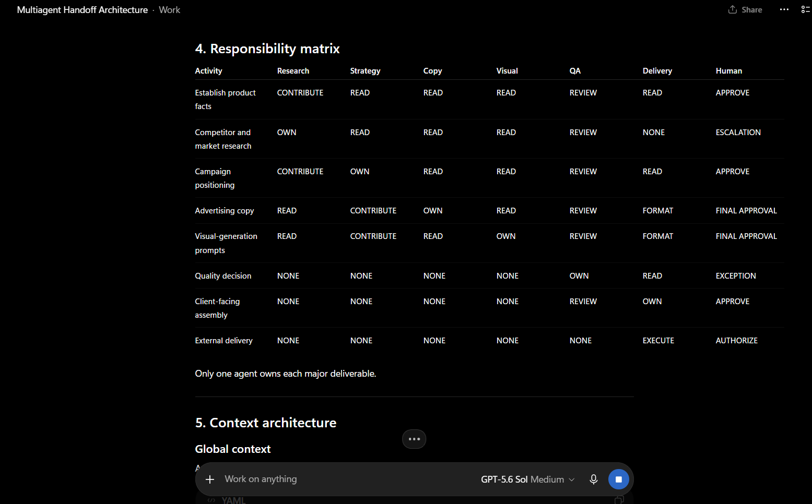
Task: Select the 'Human' column header
Action: pyautogui.click(x=729, y=71)
